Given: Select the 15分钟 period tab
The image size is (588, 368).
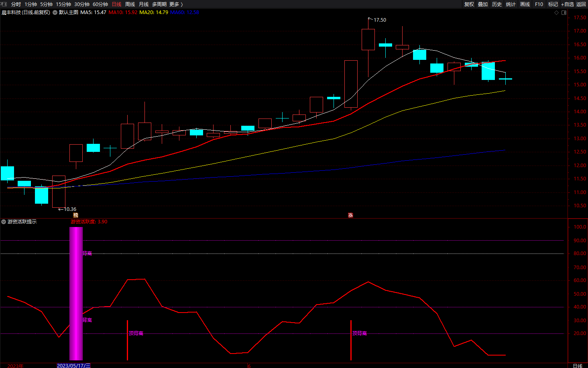Looking at the screenshot, I should click(x=63, y=4).
